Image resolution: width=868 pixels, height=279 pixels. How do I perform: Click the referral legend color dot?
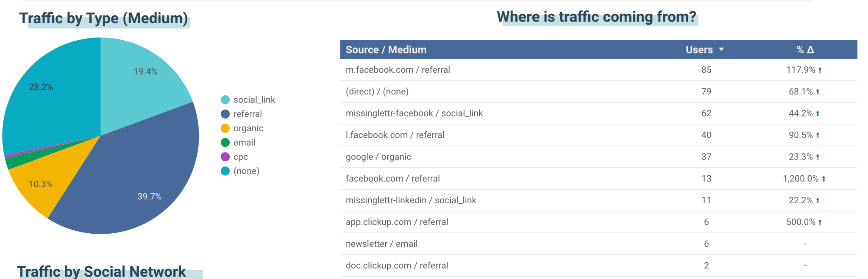pos(225,114)
